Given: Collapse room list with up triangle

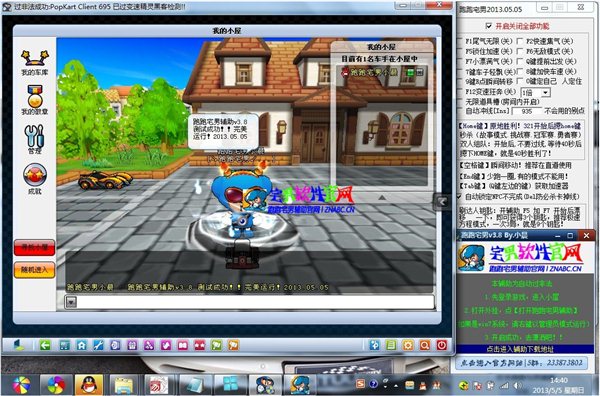Looking at the screenshot, I should point(382,197).
